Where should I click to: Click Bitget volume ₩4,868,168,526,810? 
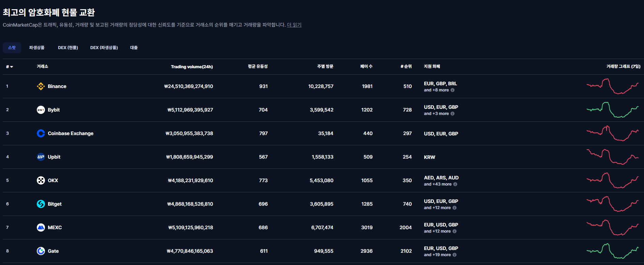point(190,204)
